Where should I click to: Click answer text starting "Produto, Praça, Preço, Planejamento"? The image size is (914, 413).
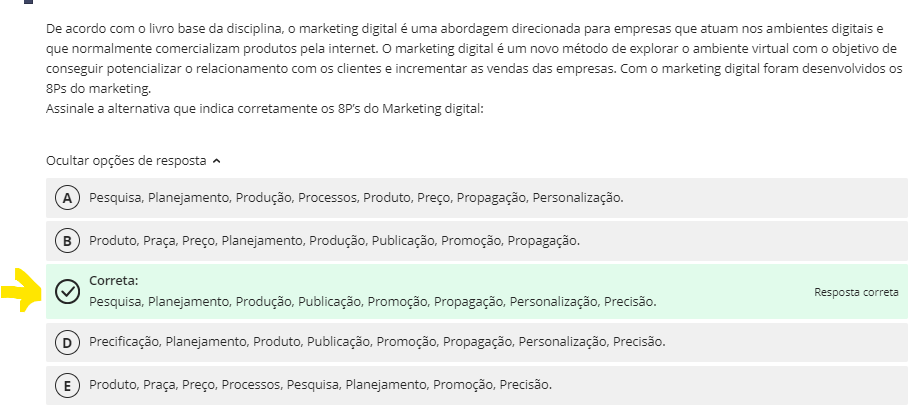pyautogui.click(x=334, y=241)
